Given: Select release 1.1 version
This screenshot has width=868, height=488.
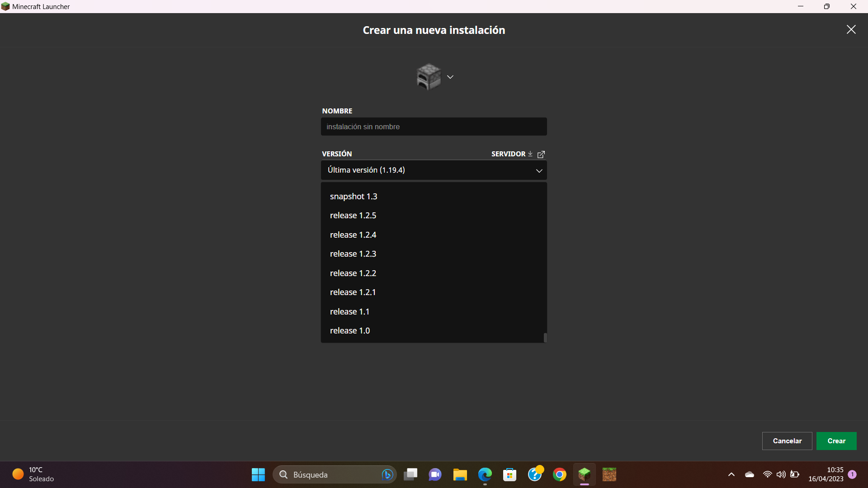Looking at the screenshot, I should pyautogui.click(x=349, y=312).
